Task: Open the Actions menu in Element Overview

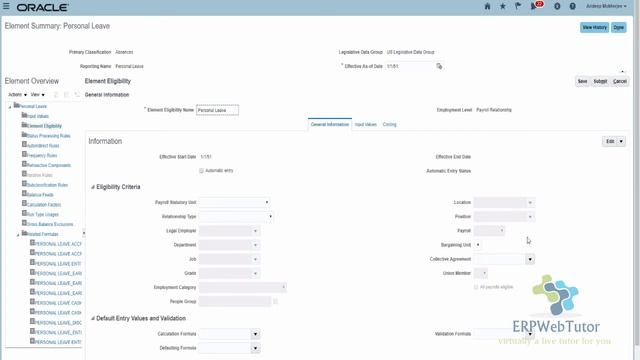Action: tap(18, 95)
